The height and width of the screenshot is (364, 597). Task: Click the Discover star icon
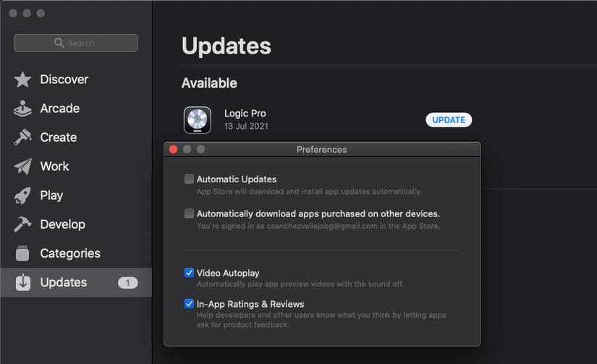[22, 80]
